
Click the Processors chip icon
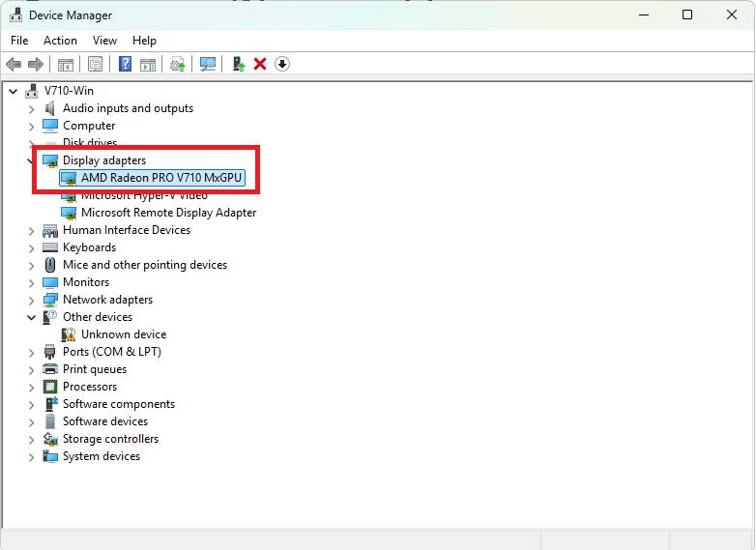pos(50,387)
